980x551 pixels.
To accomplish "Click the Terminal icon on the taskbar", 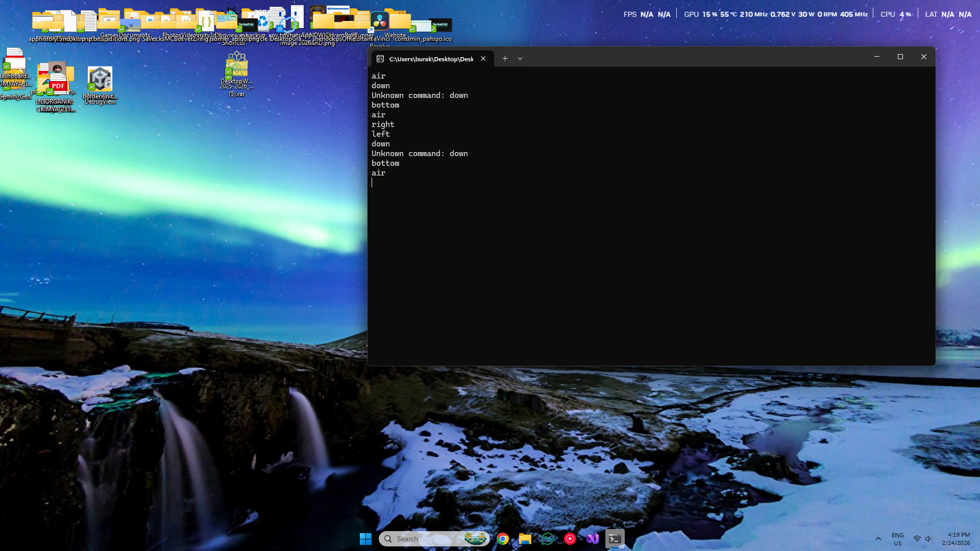I will coord(615,539).
